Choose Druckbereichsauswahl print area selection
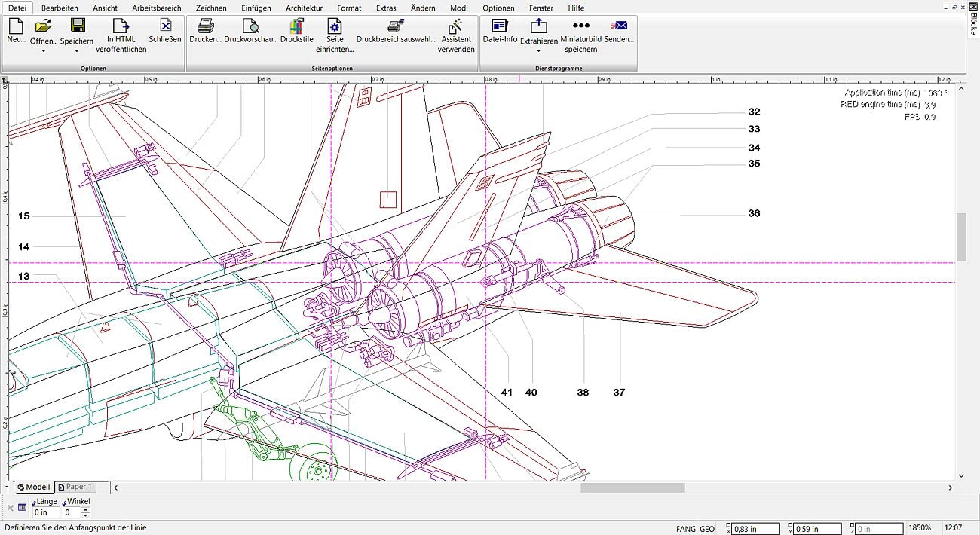Screen dimensions: 980x535 [396, 32]
